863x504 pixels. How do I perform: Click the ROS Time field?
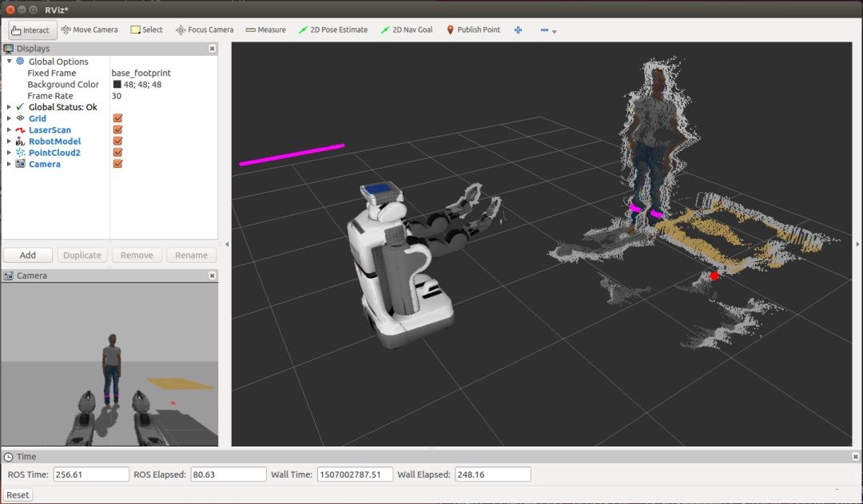91,474
